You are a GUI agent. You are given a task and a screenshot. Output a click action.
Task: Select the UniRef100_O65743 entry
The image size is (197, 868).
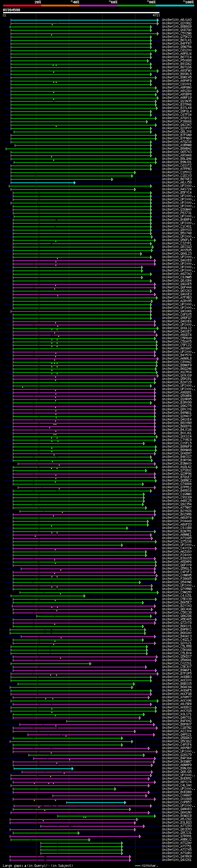click(177, 152)
